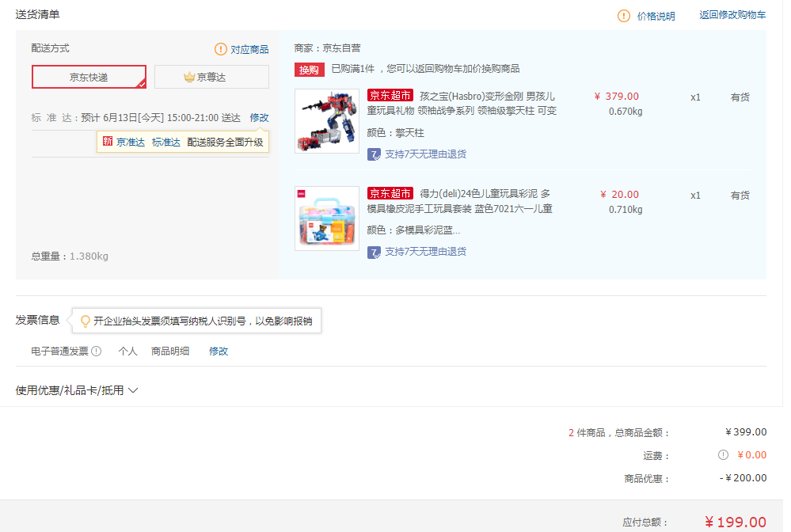Click the lightbulb tip icon in invoice notice
The image size is (791, 532).
coord(86,321)
